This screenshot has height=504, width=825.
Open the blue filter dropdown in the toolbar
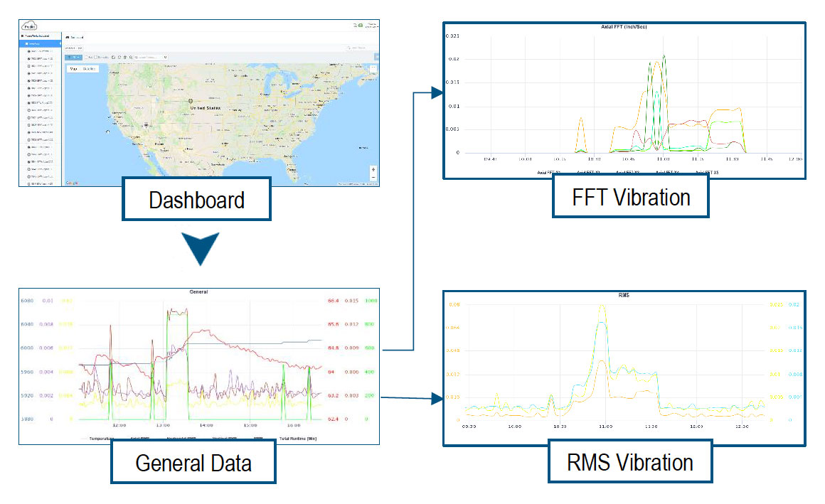pyautogui.click(x=73, y=57)
